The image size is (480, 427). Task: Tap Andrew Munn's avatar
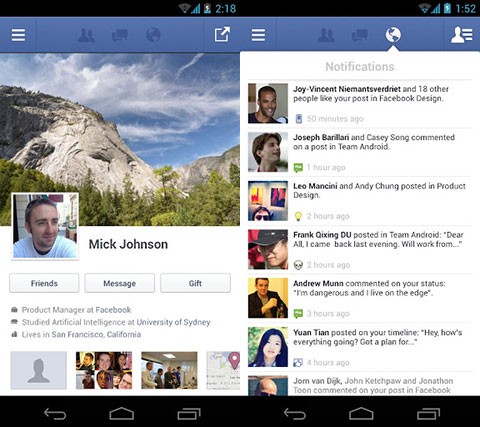coord(268,298)
